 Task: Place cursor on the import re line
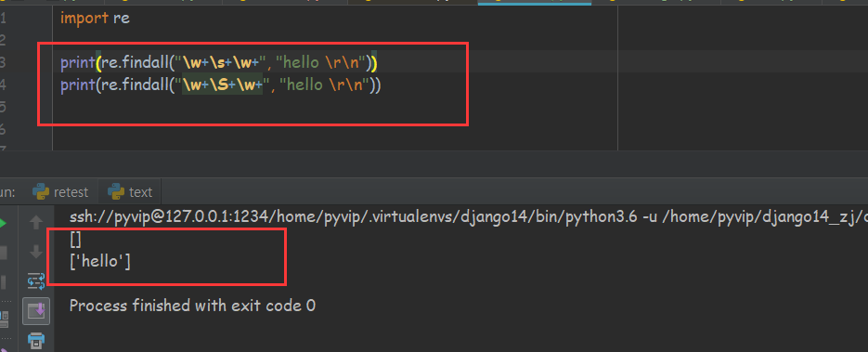pos(95,18)
